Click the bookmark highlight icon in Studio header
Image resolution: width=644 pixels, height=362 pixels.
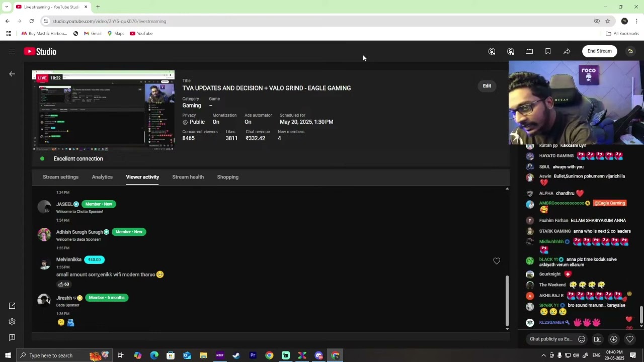(548, 51)
